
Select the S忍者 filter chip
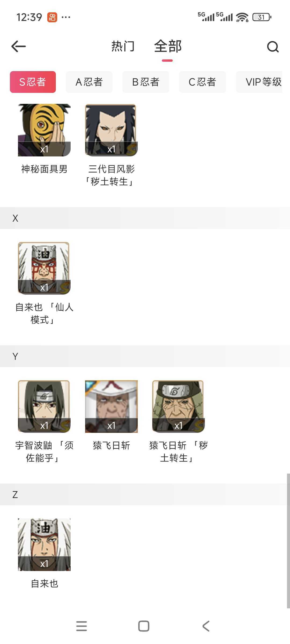click(33, 82)
